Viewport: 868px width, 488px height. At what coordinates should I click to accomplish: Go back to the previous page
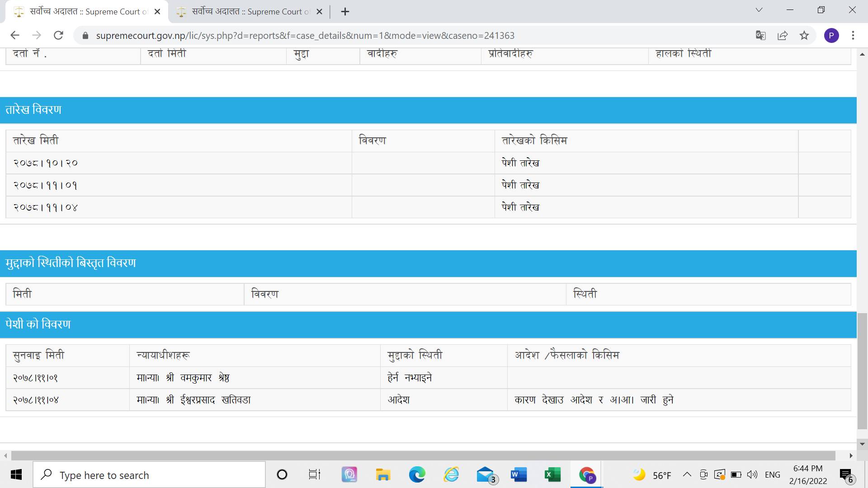coord(15,35)
